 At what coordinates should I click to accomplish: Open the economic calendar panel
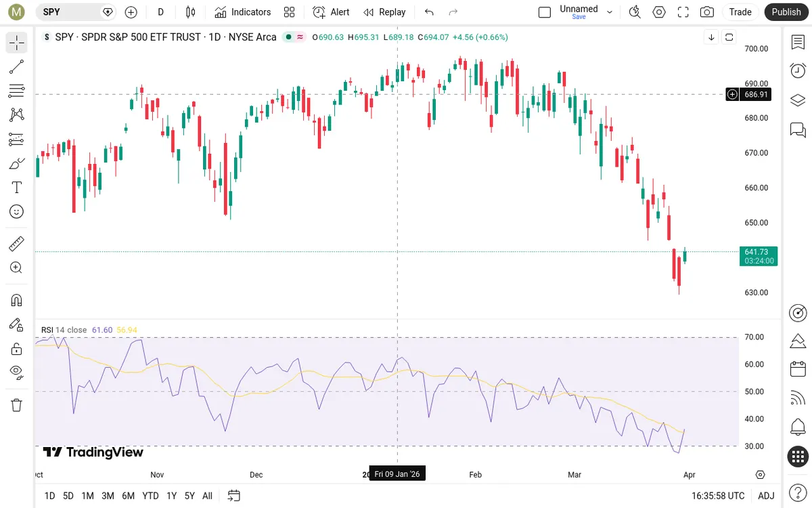(798, 369)
